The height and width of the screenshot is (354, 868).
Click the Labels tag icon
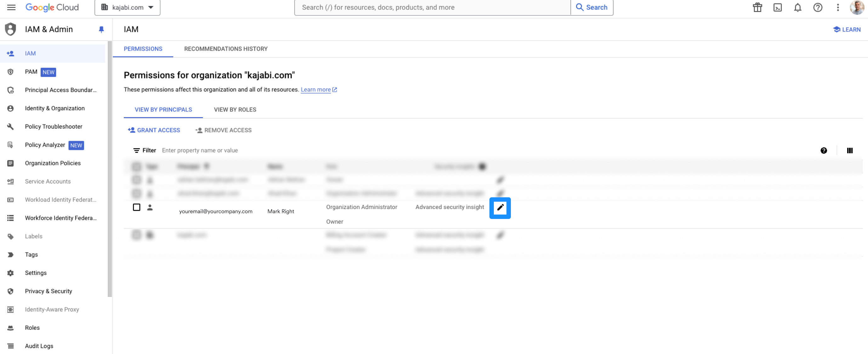click(x=10, y=237)
